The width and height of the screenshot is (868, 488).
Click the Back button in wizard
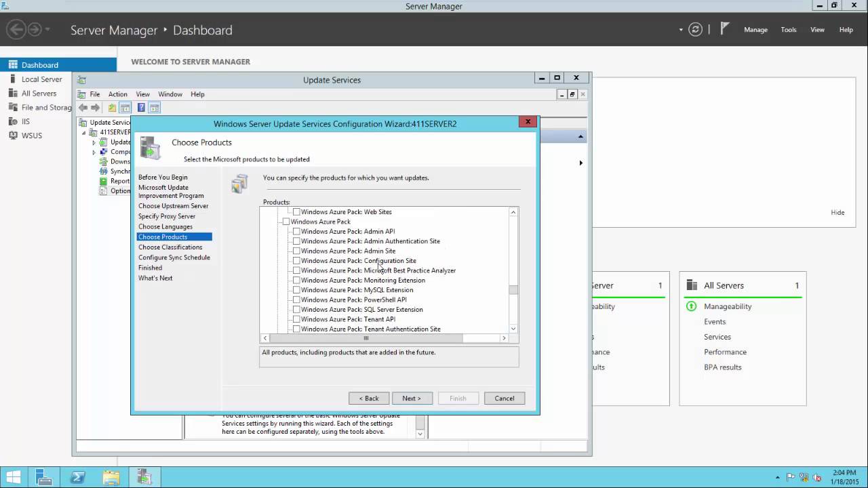369,399
